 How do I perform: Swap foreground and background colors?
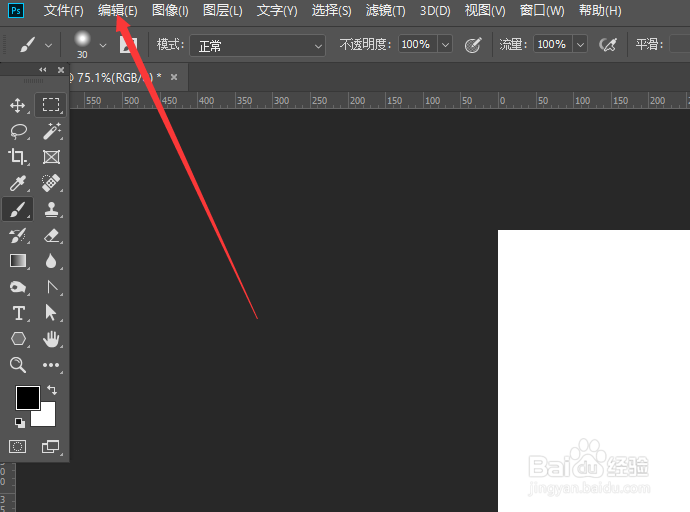tap(52, 390)
